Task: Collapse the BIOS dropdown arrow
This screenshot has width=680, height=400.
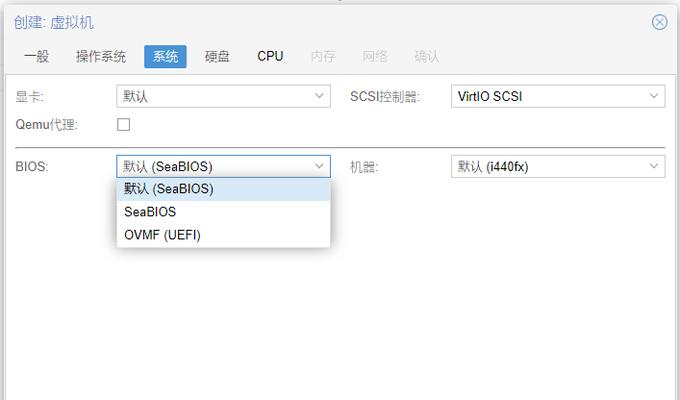Action: 319,166
